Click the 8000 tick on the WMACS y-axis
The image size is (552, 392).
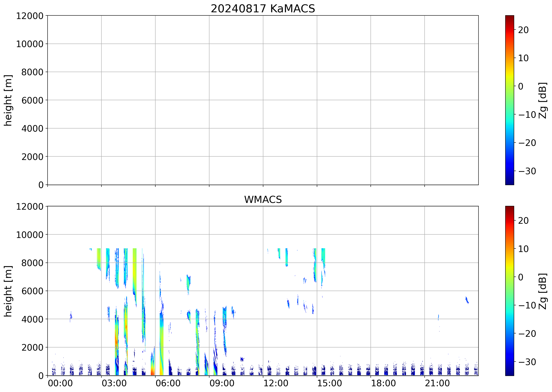[32, 263]
